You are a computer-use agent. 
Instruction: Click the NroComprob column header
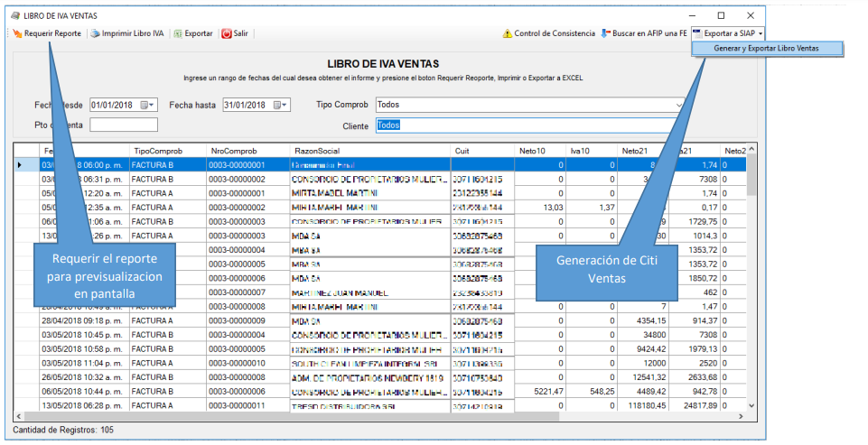[x=234, y=150]
